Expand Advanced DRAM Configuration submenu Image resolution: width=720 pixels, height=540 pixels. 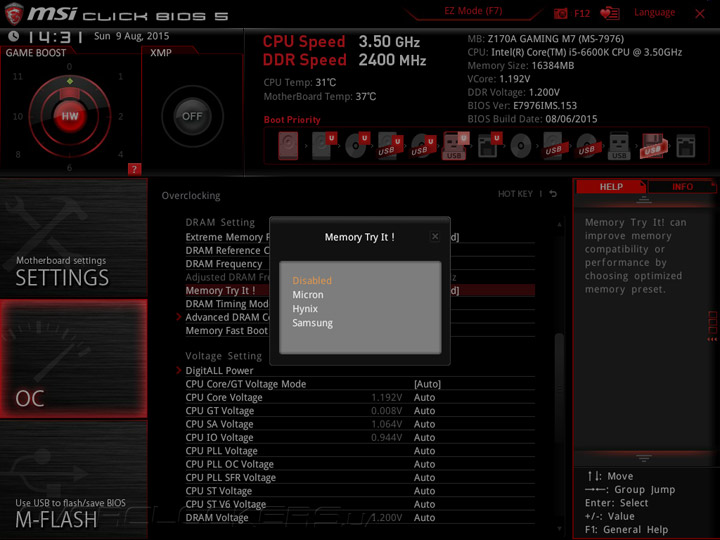[227, 317]
